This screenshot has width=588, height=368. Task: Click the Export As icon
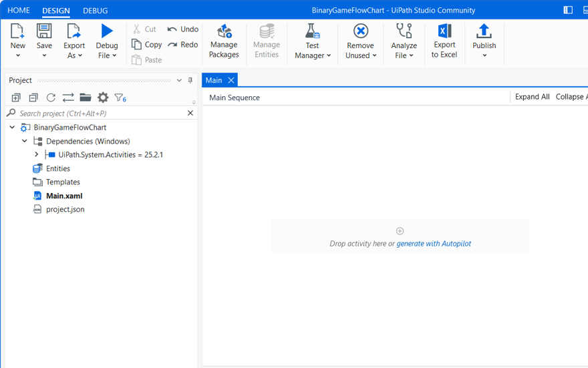tap(73, 31)
